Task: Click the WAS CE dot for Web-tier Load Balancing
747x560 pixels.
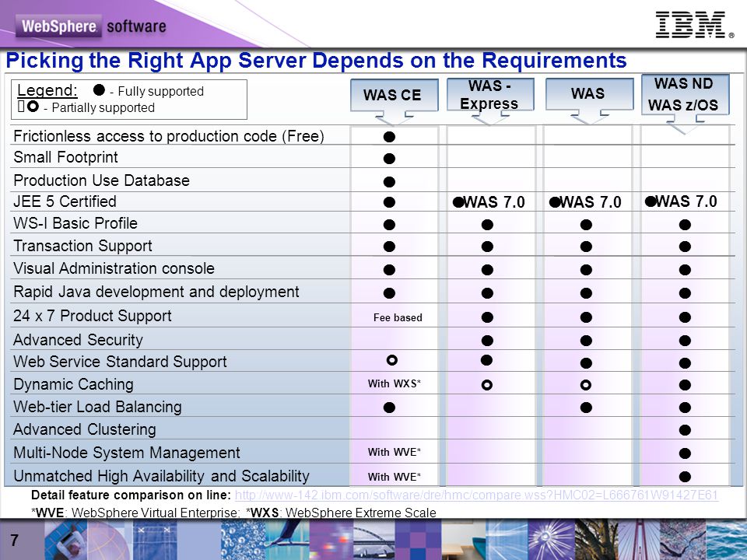Action: pyautogui.click(x=389, y=408)
